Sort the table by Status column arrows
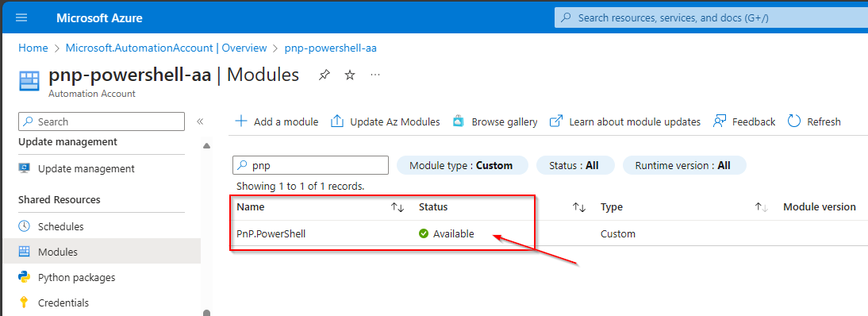The image size is (868, 316). pos(579,206)
